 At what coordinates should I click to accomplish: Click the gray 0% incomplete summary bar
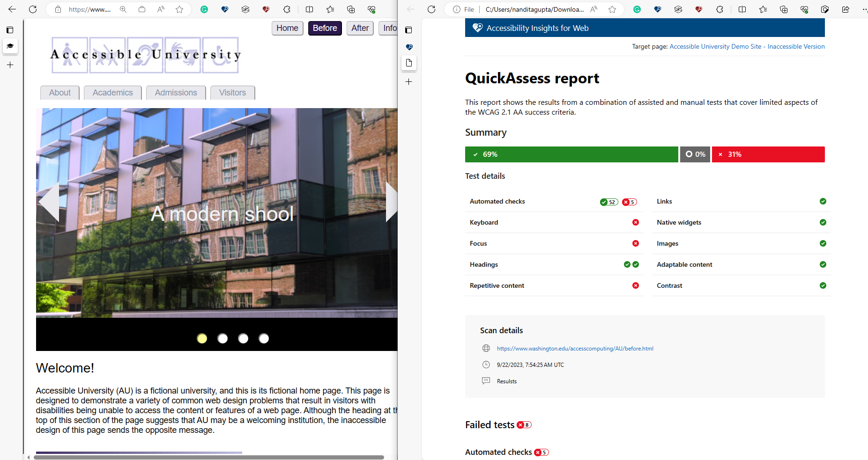click(x=695, y=154)
